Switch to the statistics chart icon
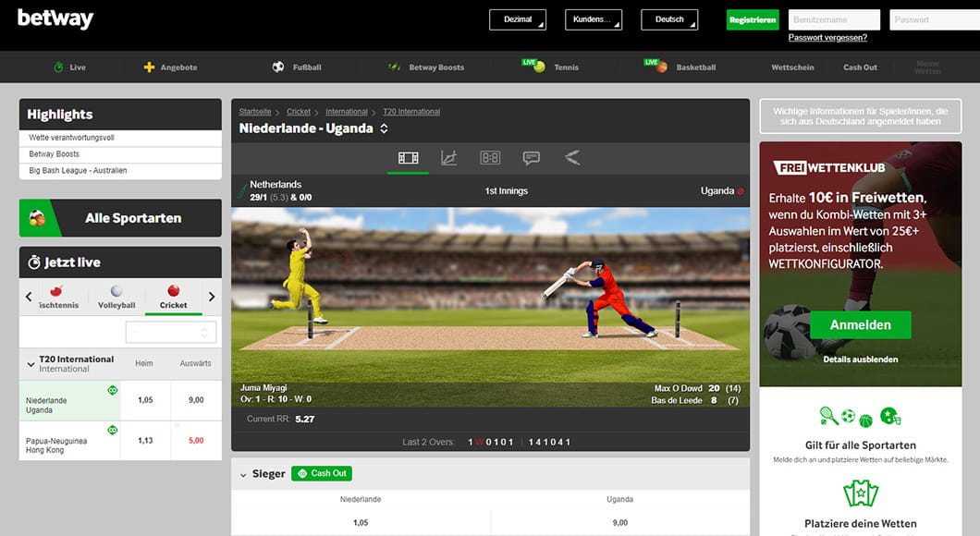This screenshot has height=536, width=980. pyautogui.click(x=448, y=158)
